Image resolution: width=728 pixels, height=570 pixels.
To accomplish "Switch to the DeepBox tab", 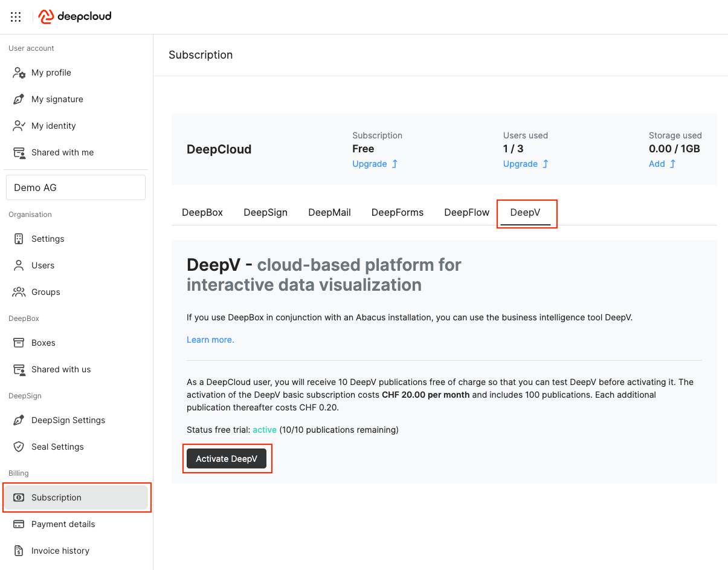I will (202, 212).
